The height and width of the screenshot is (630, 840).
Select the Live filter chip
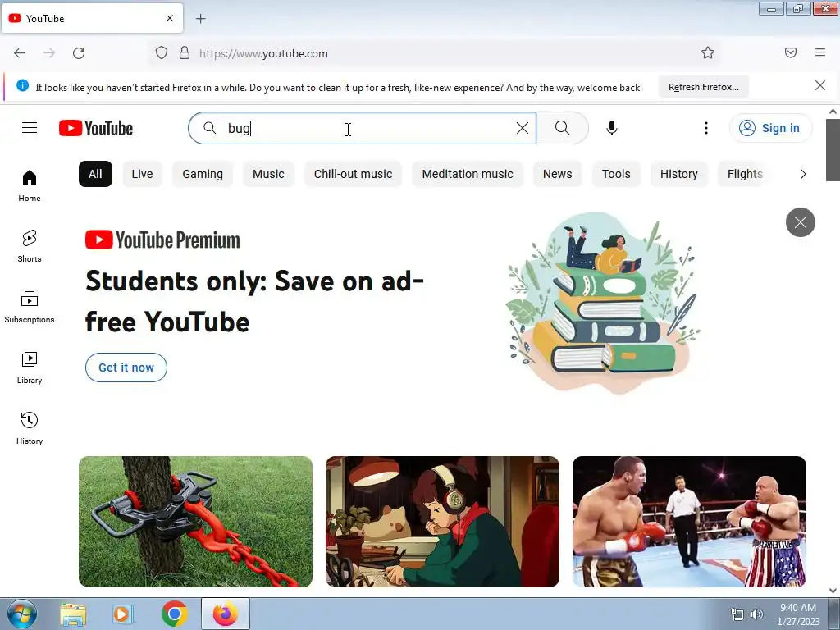coord(142,174)
